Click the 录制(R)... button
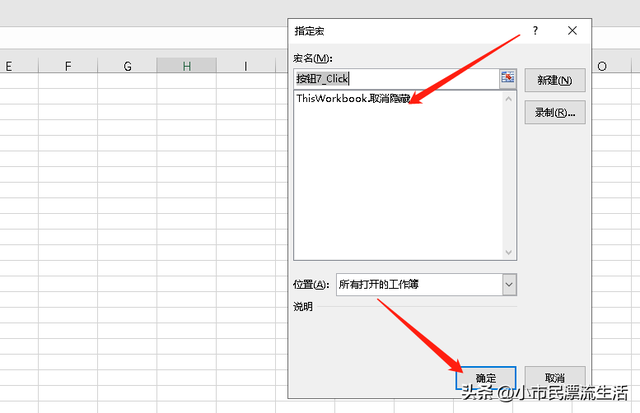This screenshot has width=640, height=413. coord(555,112)
